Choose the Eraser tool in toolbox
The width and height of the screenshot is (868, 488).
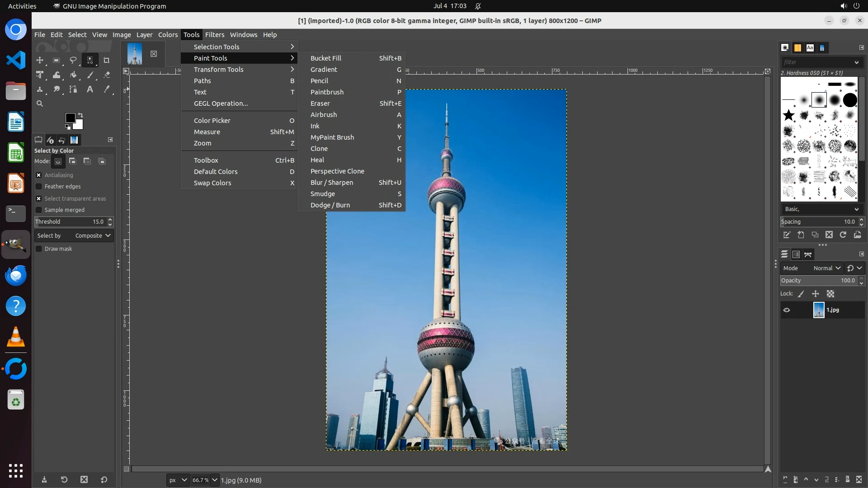pyautogui.click(x=107, y=75)
